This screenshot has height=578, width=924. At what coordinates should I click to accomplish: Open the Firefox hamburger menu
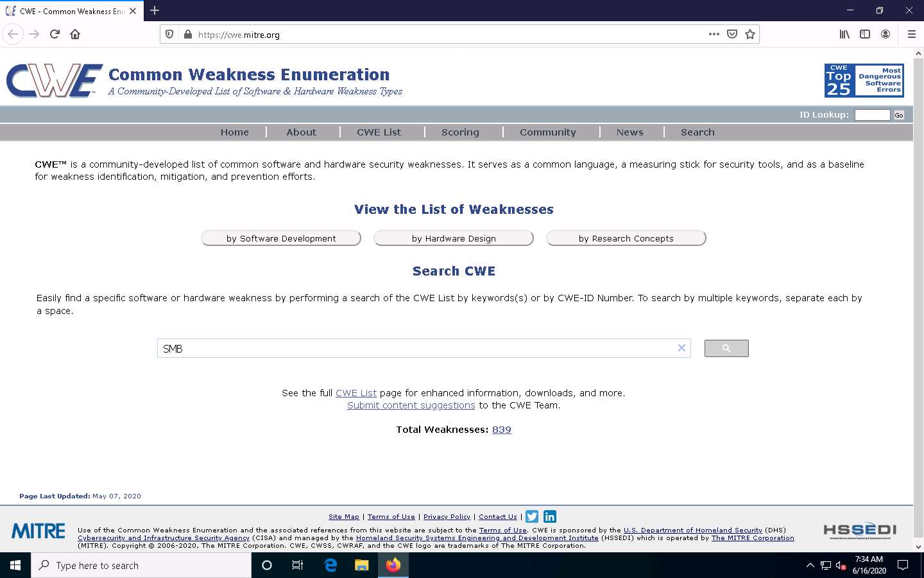tap(911, 34)
